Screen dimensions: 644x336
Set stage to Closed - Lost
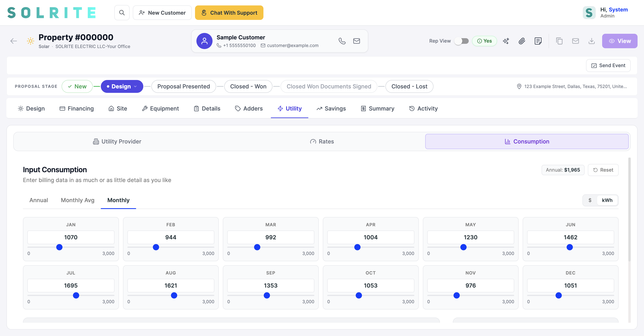pyautogui.click(x=409, y=86)
